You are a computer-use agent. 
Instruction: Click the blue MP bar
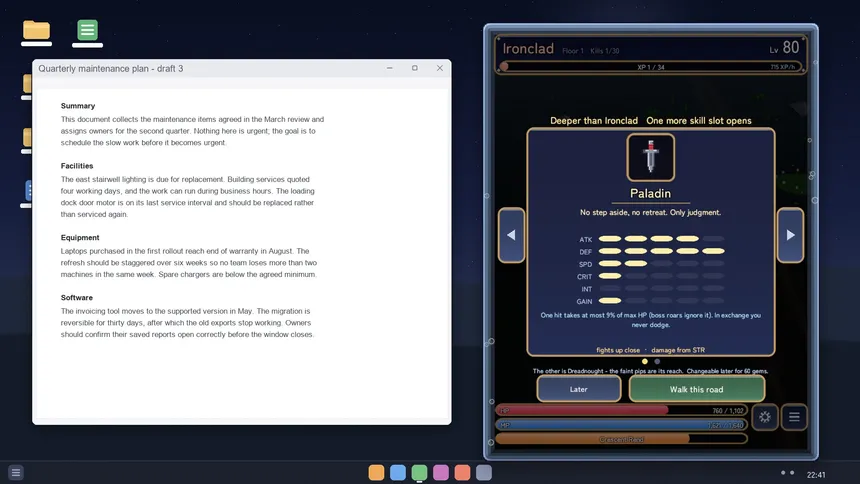(621, 425)
